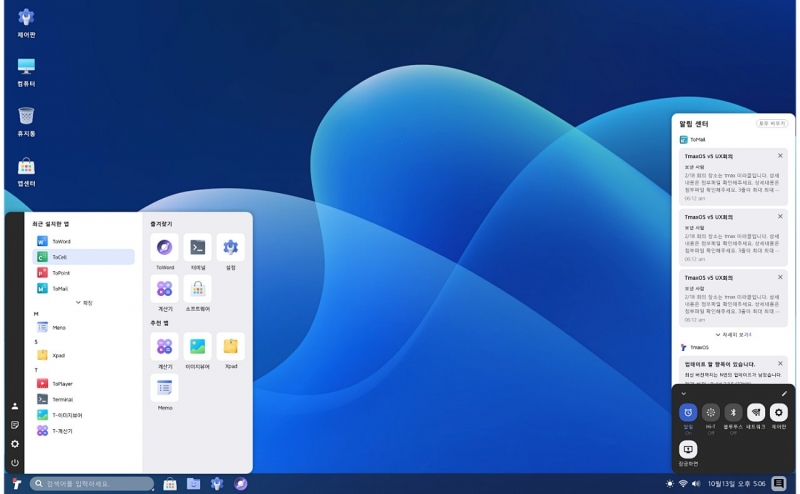Screen dimensions: 800x494
Task: Click the power icon in start menu sidebar
Action: [15, 462]
